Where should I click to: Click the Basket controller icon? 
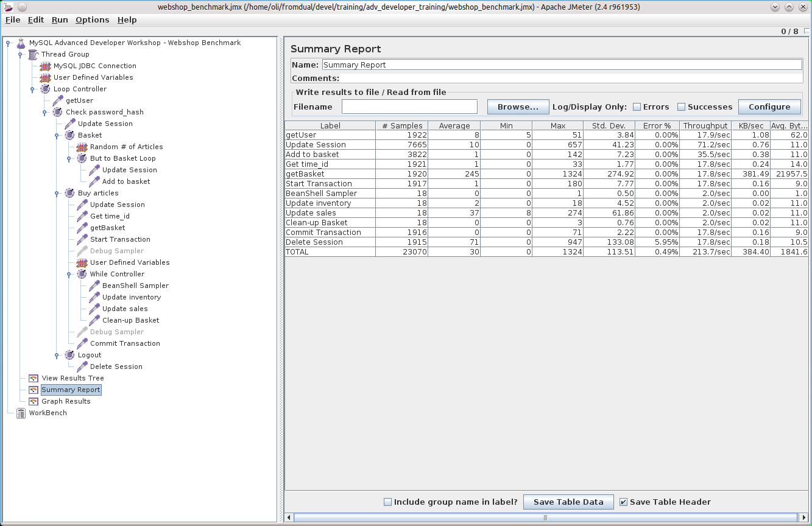(70, 135)
